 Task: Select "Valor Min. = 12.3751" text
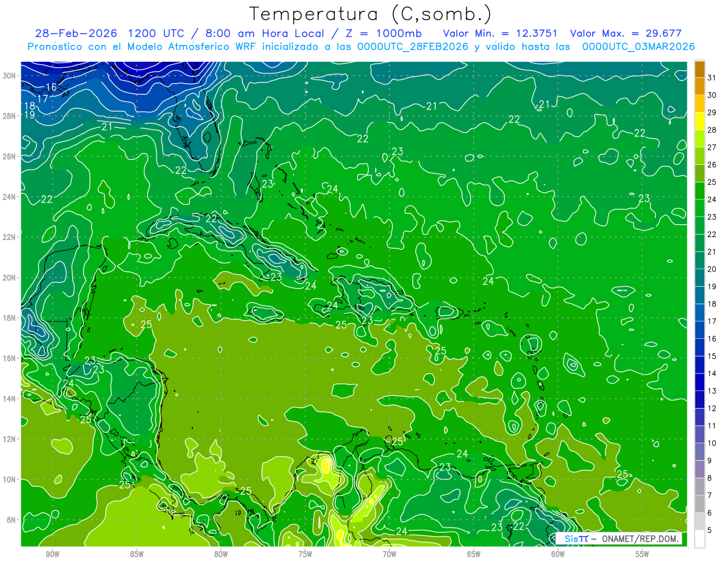(x=500, y=33)
